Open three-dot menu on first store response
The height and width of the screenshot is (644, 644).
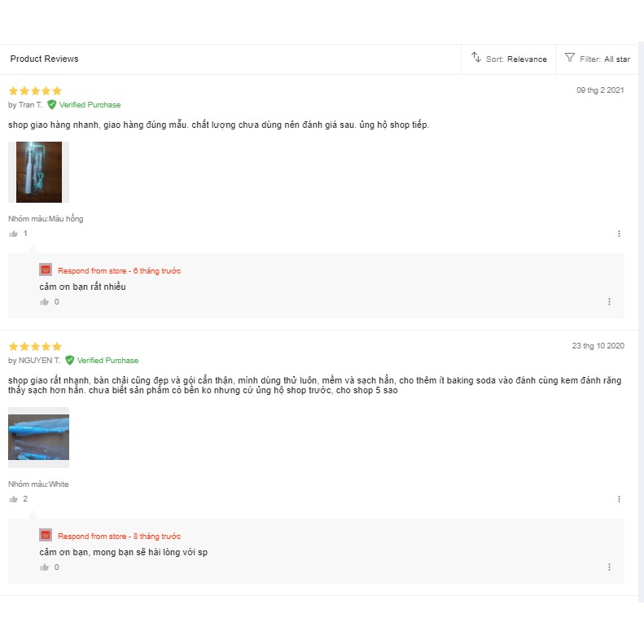point(609,302)
